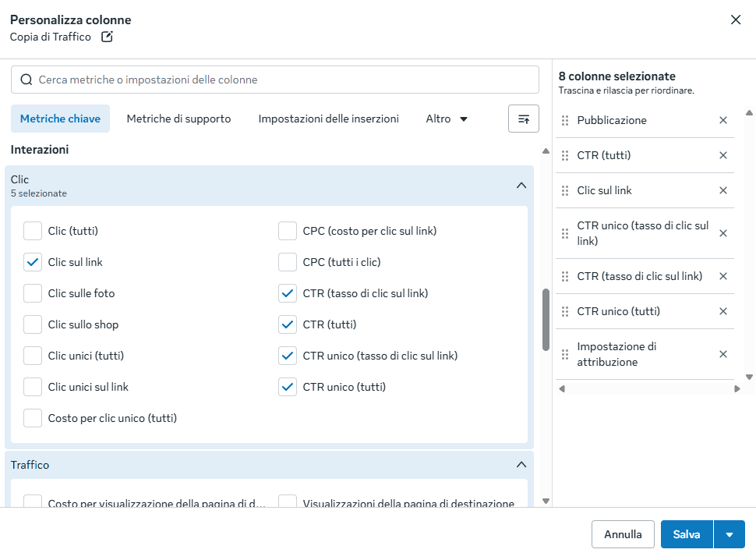Remove the Pubblicazione column
This screenshot has height=560, width=756.
pos(723,120)
